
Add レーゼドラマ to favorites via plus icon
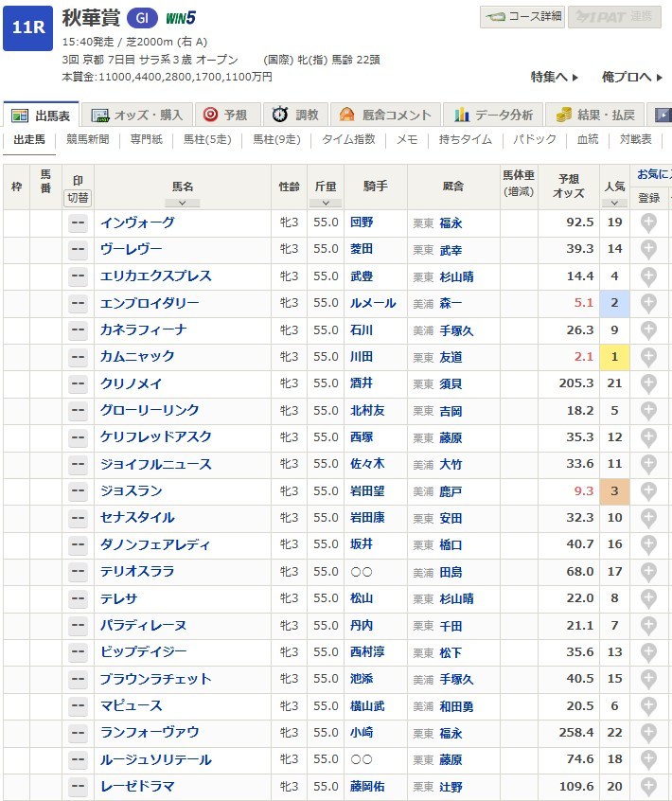(x=648, y=787)
